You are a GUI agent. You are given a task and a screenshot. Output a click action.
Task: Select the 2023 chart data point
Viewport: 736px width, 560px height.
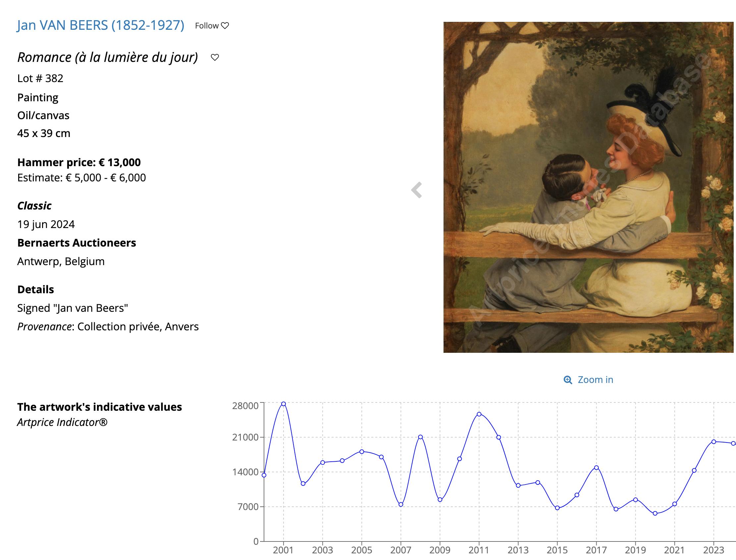[714, 442]
